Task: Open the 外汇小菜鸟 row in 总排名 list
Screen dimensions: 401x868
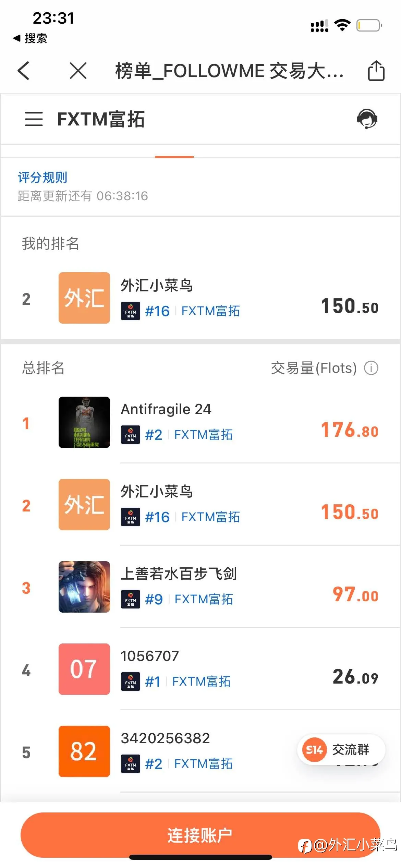Action: click(200, 505)
